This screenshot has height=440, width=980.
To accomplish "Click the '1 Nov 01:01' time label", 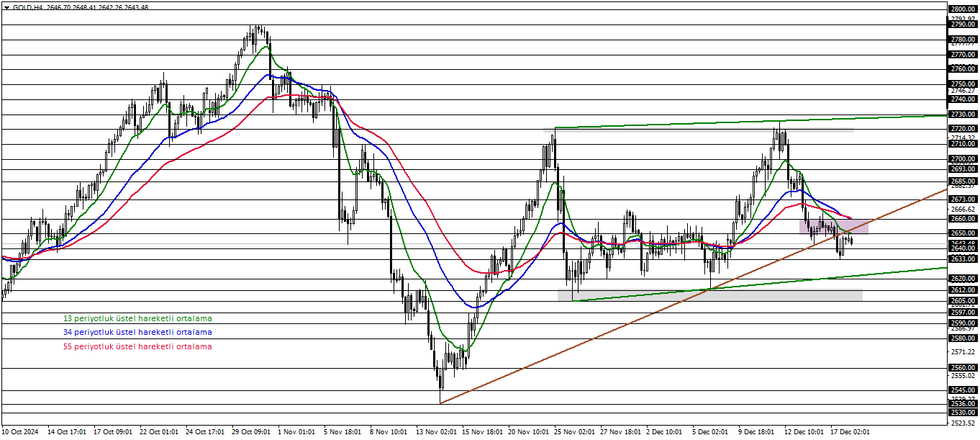I will tap(296, 432).
